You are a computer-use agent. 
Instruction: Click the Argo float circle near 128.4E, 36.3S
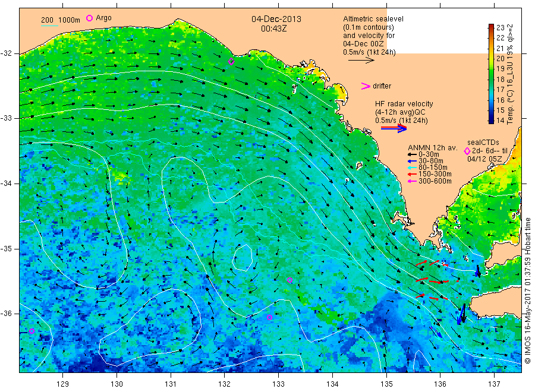pyautogui.click(x=32, y=331)
